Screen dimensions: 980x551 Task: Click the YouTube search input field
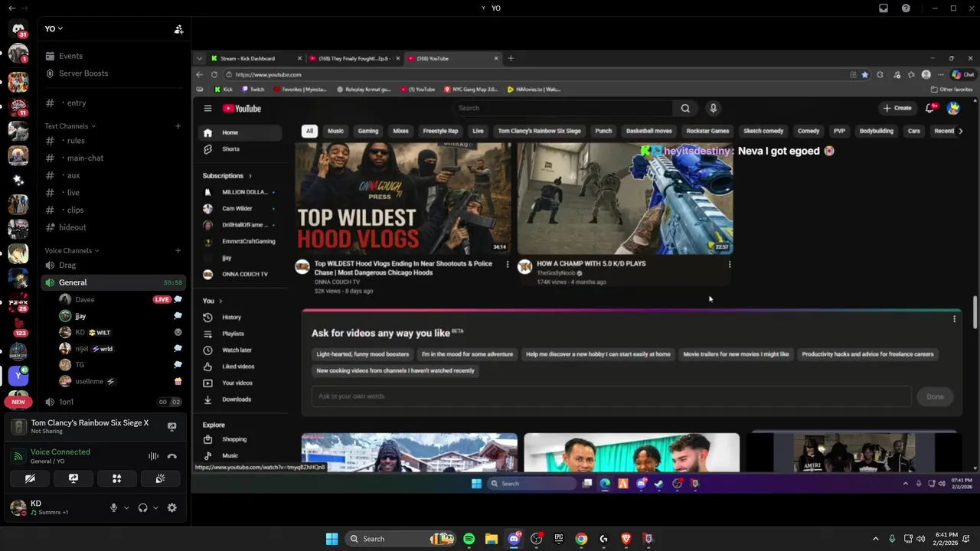[561, 108]
